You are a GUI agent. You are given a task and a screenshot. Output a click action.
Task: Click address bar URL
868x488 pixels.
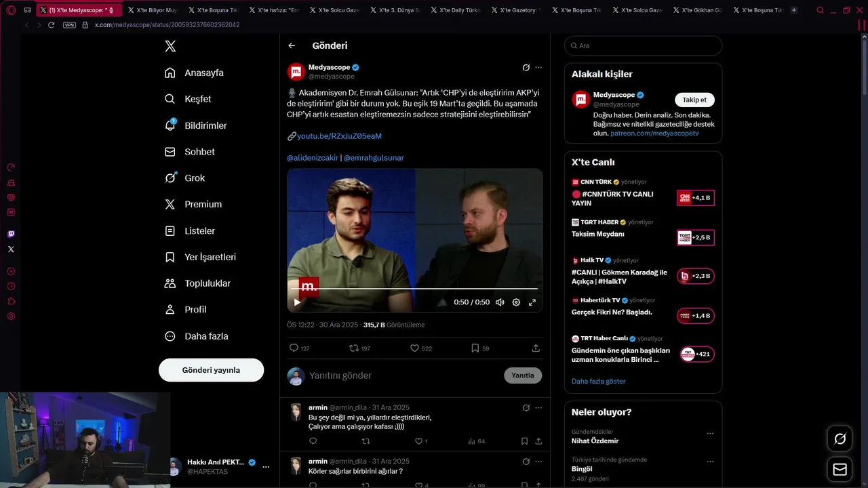tap(167, 25)
